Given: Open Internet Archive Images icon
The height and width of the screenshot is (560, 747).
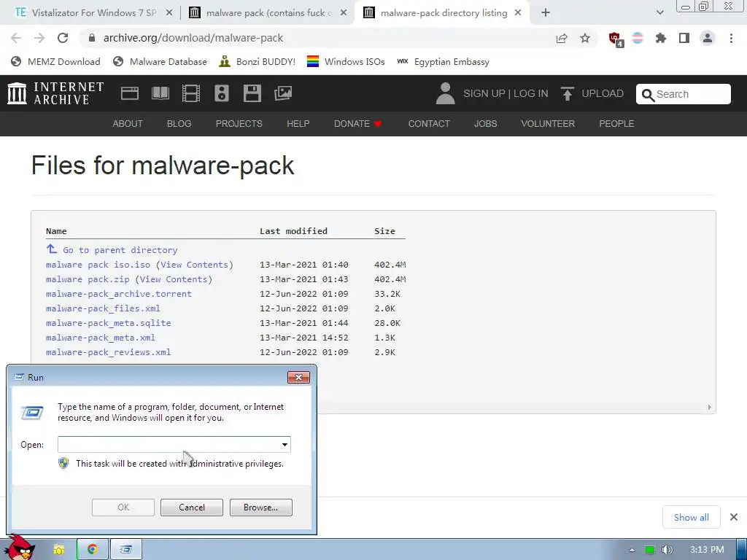Looking at the screenshot, I should pyautogui.click(x=283, y=93).
